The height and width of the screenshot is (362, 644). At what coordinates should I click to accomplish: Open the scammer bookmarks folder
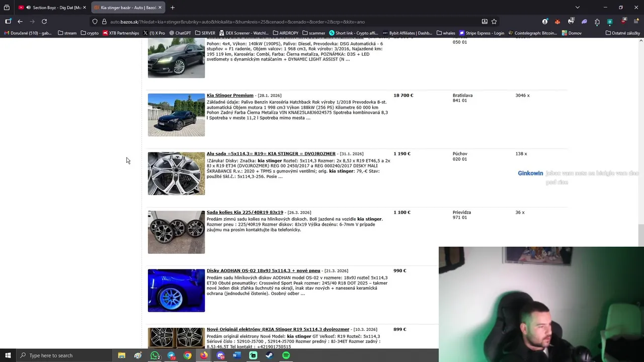314,33
